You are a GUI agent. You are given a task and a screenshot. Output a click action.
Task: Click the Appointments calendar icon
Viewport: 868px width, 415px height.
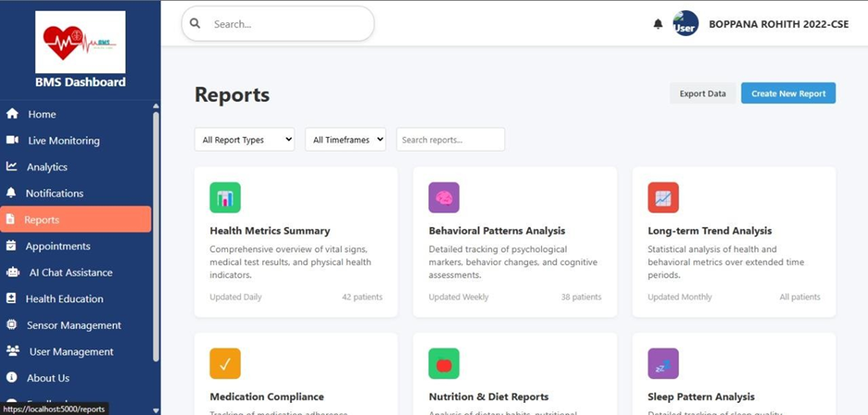11,246
